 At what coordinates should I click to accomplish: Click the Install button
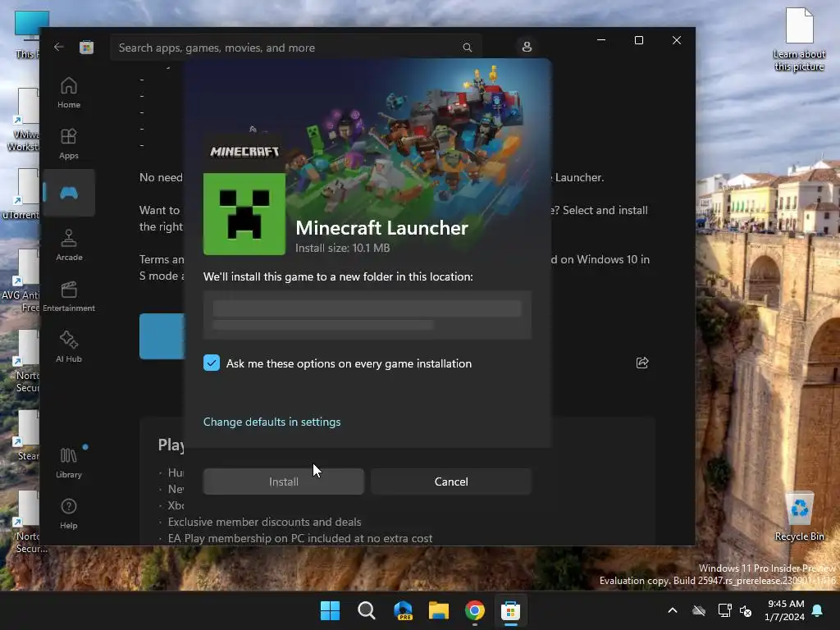coord(283,482)
